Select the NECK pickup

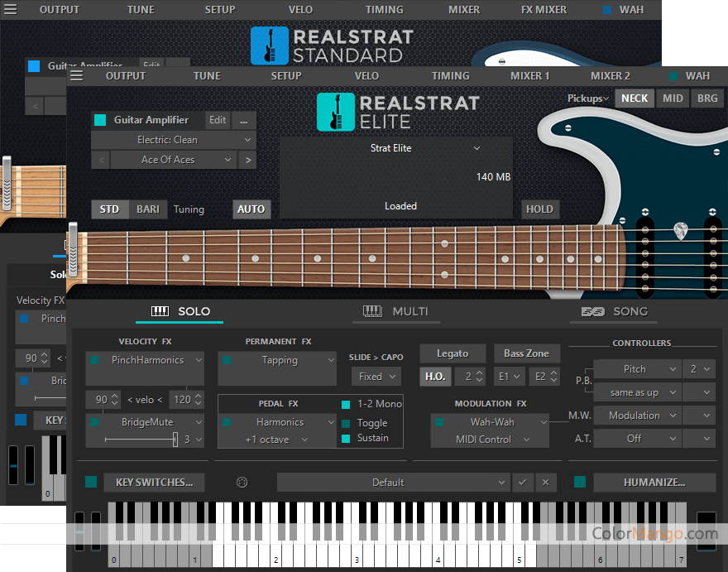tap(635, 98)
